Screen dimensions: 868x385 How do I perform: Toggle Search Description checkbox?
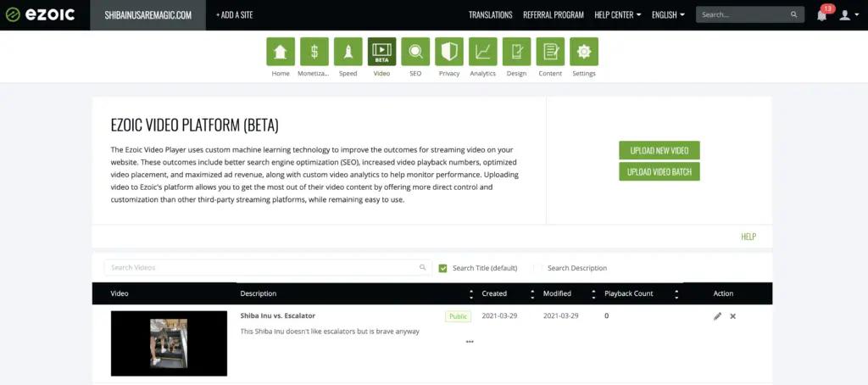(537, 268)
